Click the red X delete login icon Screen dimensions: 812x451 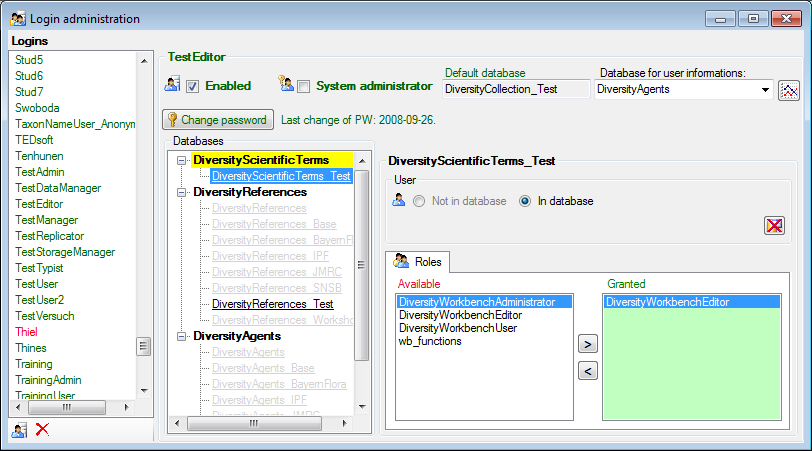(x=42, y=429)
